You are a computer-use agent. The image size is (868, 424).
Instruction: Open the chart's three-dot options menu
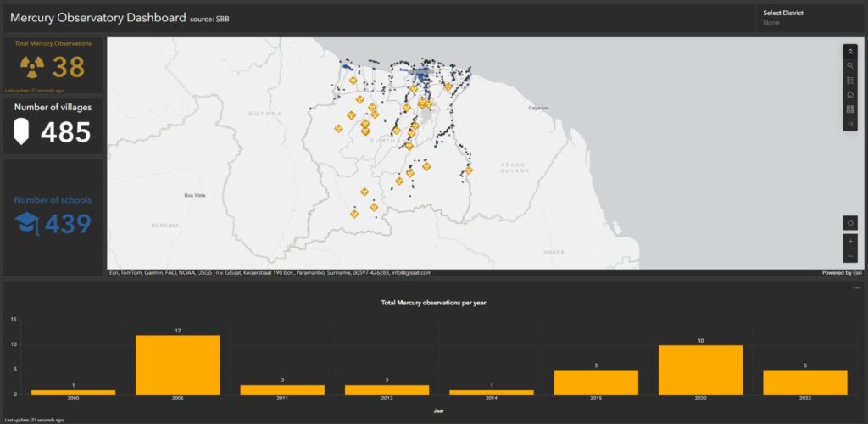point(857,288)
